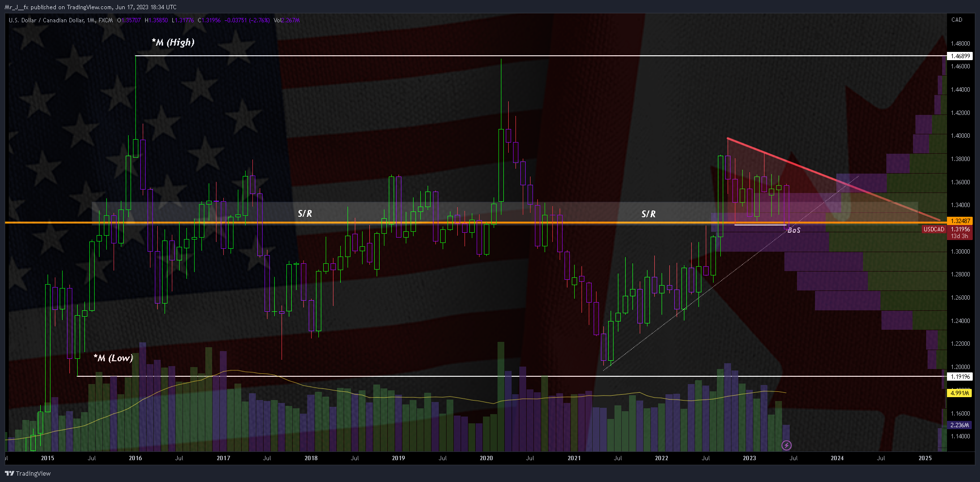
Task: Click 1.24000 on the price axis
Action: pos(961,321)
